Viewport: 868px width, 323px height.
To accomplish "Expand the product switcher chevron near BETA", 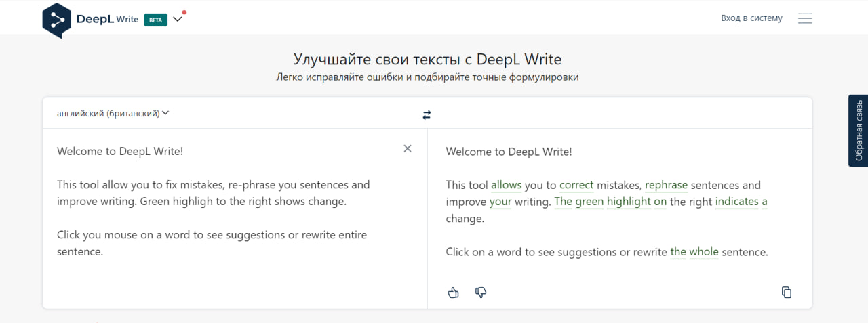I will pyautogui.click(x=178, y=19).
